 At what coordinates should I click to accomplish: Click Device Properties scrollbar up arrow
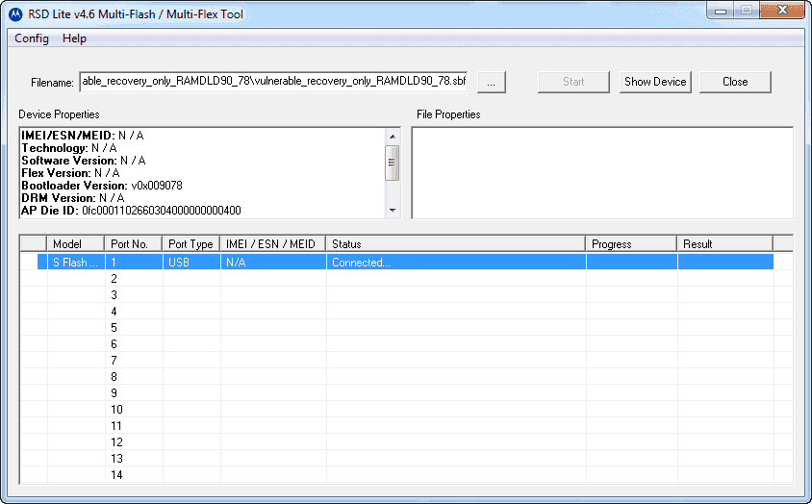[x=393, y=137]
